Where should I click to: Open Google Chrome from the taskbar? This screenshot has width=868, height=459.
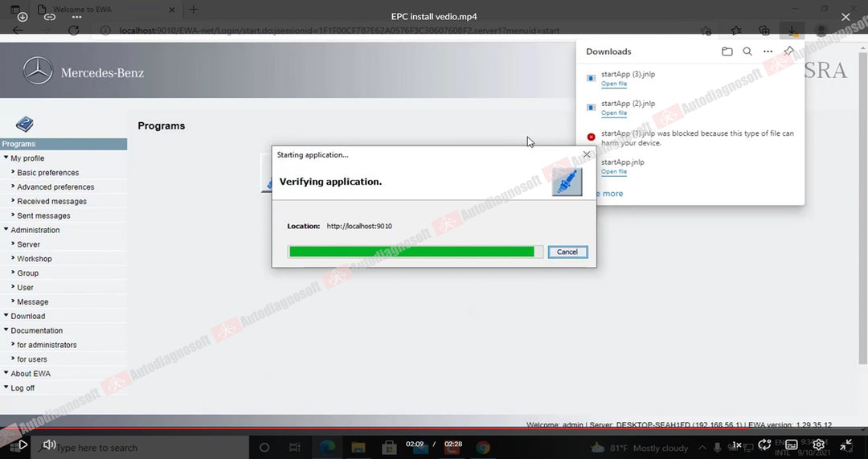[483, 448]
